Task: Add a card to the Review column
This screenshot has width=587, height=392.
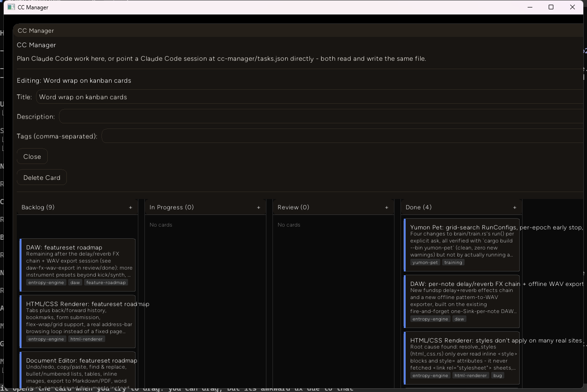Action: pyautogui.click(x=387, y=207)
